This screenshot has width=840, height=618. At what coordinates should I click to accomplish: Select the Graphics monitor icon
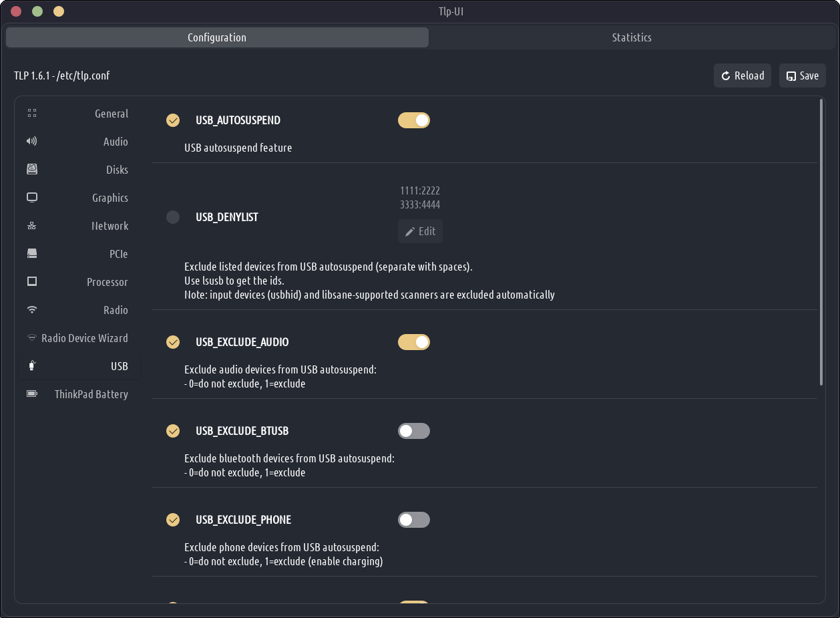coord(32,198)
